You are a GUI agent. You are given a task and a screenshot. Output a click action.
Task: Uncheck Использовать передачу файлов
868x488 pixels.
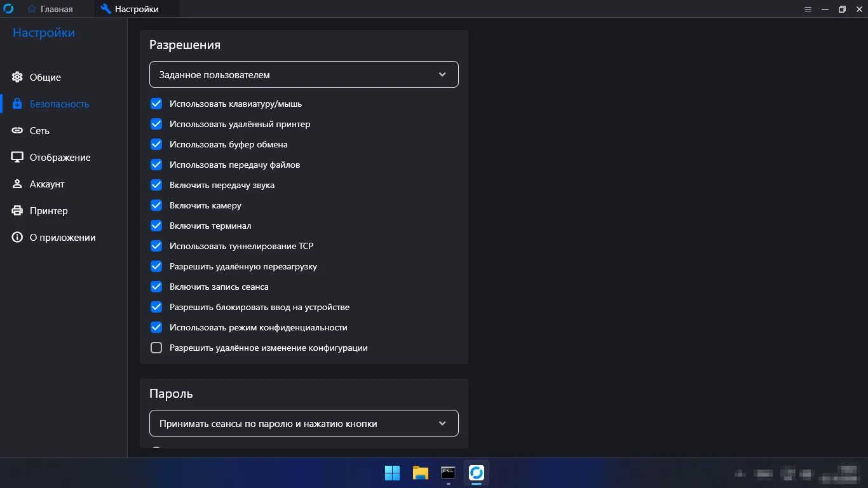(x=156, y=165)
